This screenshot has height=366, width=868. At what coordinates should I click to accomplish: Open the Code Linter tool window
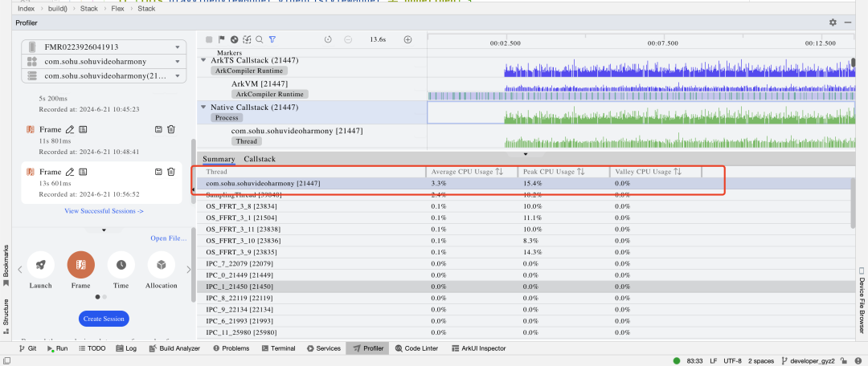[x=416, y=348]
